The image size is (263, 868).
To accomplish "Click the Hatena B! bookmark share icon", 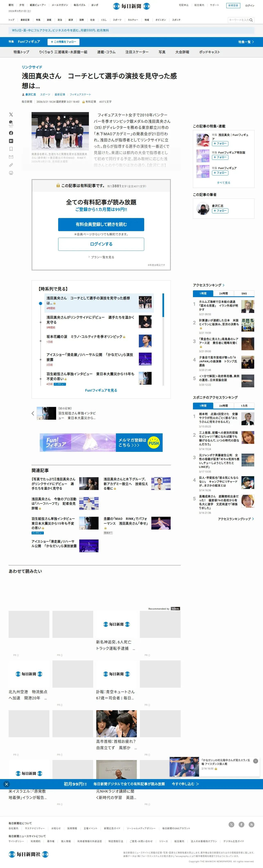I will click(x=11, y=141).
